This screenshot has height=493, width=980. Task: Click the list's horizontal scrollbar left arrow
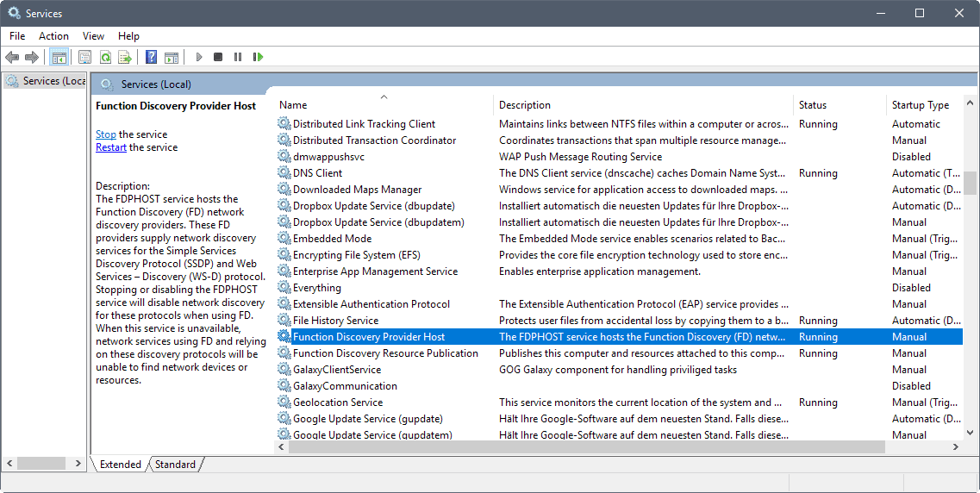281,446
